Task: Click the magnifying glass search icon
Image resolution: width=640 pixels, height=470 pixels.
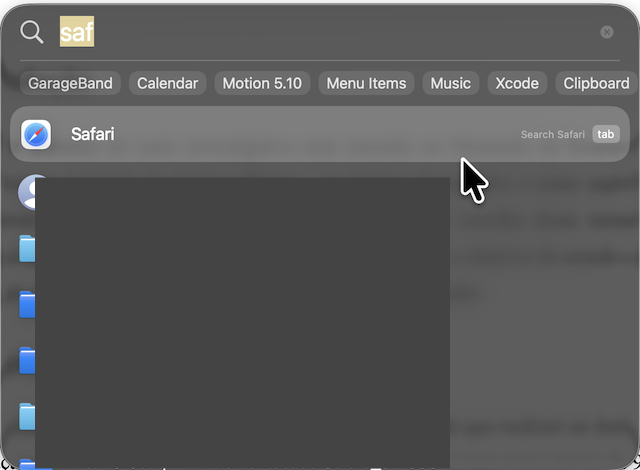Action: 32,32
